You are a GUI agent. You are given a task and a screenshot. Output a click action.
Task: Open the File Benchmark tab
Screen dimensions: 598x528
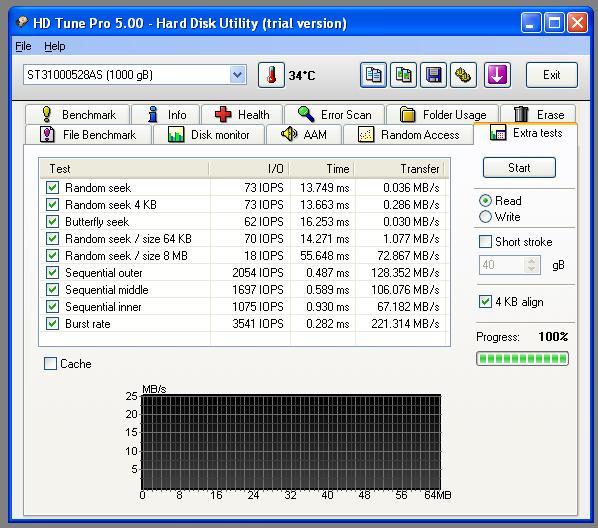pyautogui.click(x=88, y=135)
